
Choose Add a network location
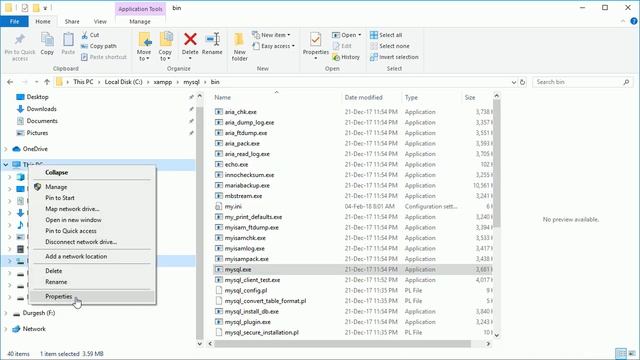tap(92, 256)
